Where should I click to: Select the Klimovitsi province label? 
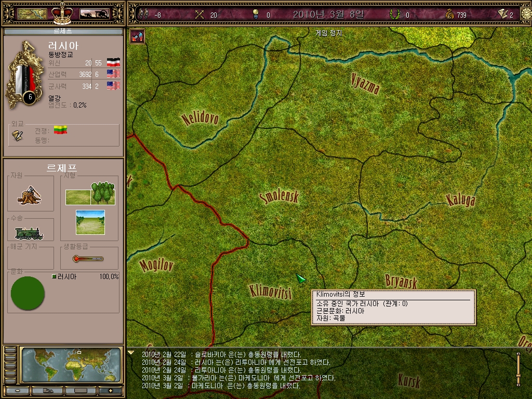click(x=271, y=291)
